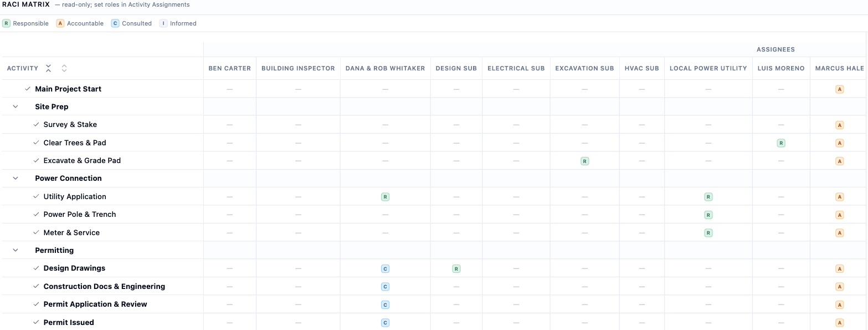The height and width of the screenshot is (330, 868).
Task: Click the R badge on Meter & Service
Action: 708,233
